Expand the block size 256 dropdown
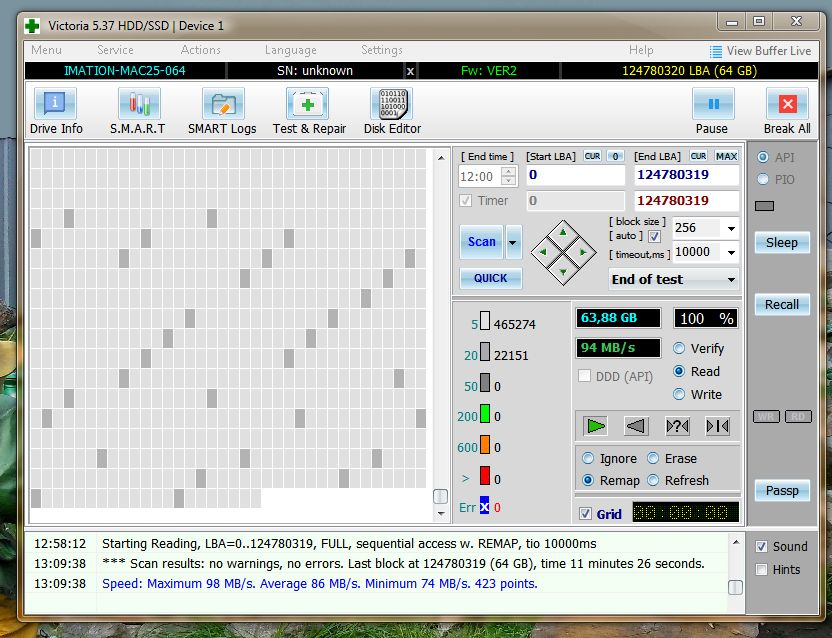This screenshot has height=638, width=832. [731, 228]
